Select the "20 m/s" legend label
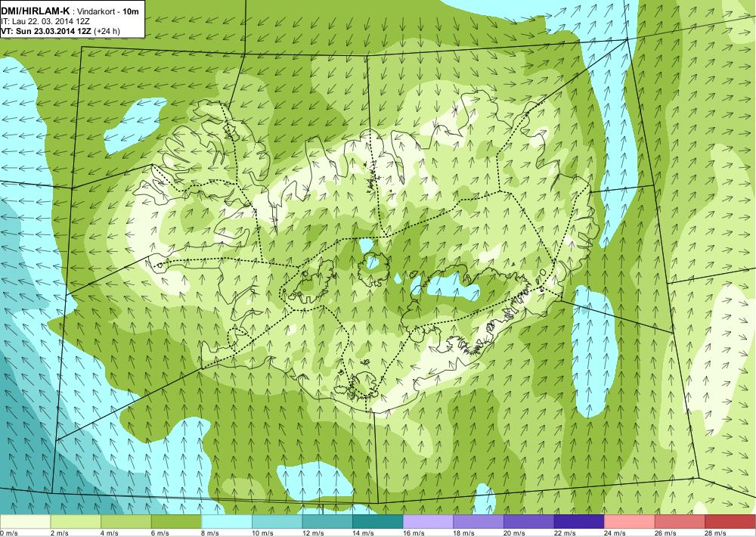Screen dimensions: 756x537 pyautogui.click(x=514, y=533)
